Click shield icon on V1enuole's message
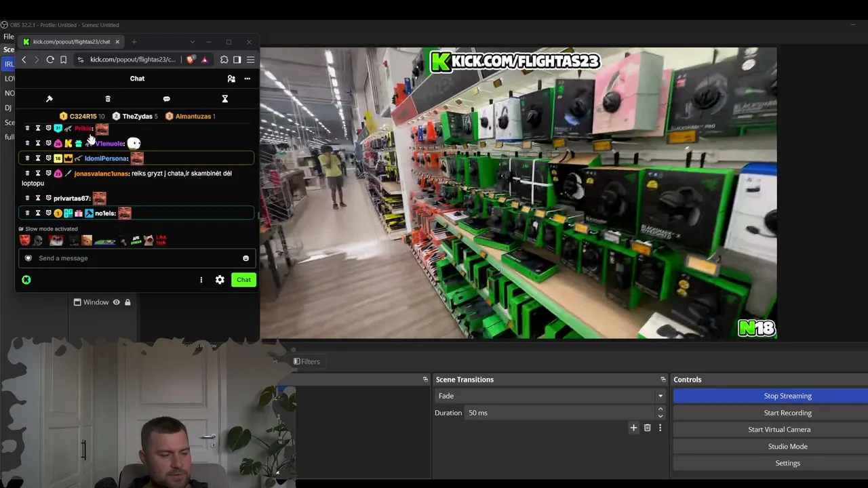The image size is (868, 488). pyautogui.click(x=48, y=144)
